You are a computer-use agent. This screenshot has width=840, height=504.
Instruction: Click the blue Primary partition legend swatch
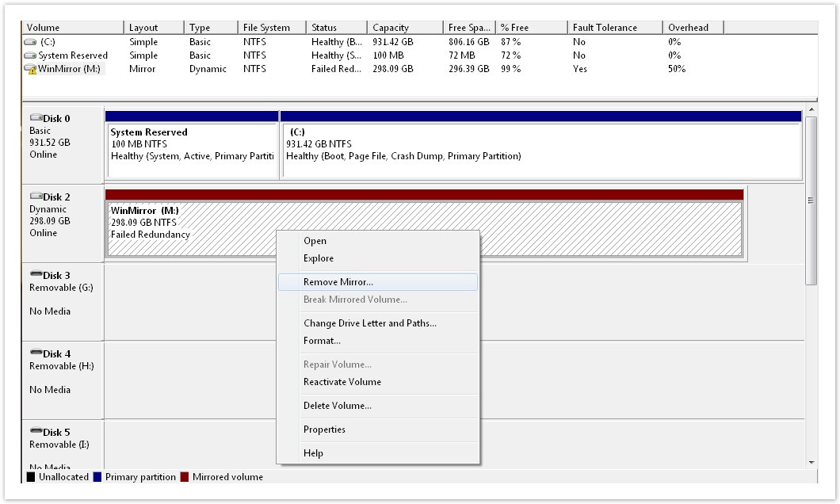tap(97, 477)
